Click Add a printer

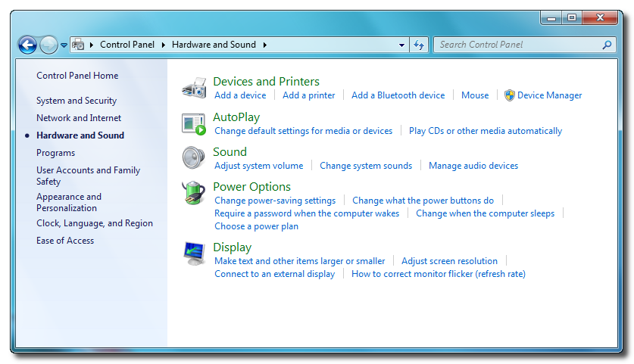[309, 95]
